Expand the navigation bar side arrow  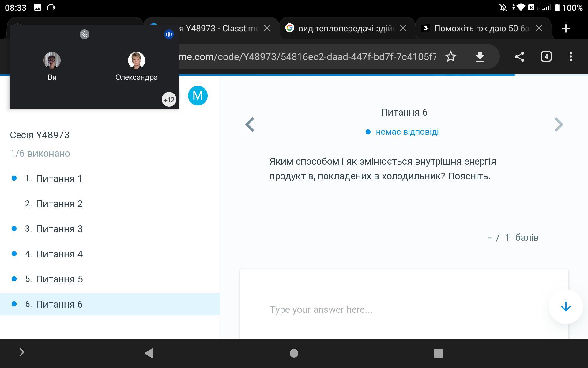click(x=22, y=352)
